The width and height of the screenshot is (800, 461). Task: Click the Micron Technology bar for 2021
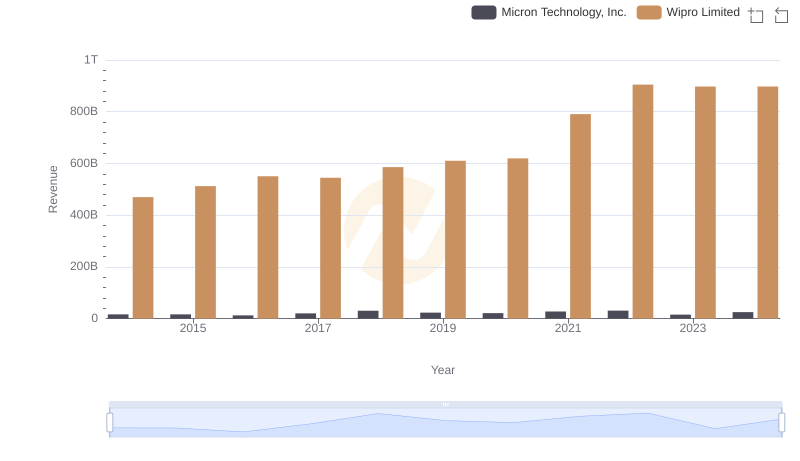(556, 315)
